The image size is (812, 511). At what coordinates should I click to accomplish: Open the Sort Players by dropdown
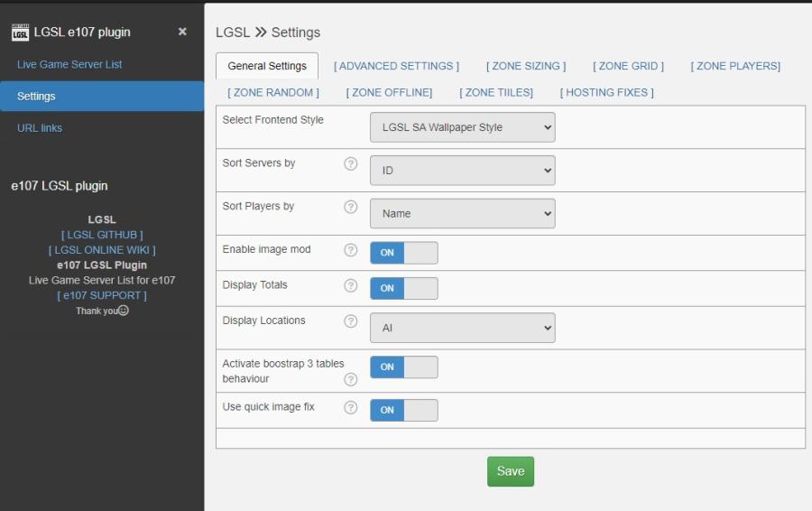(x=463, y=214)
